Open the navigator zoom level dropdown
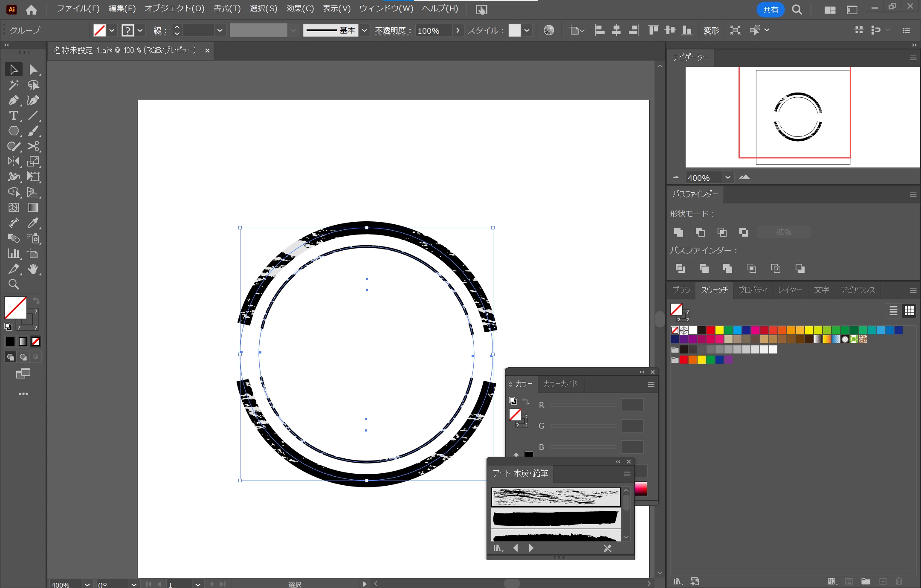This screenshot has height=588, width=921. point(728,177)
